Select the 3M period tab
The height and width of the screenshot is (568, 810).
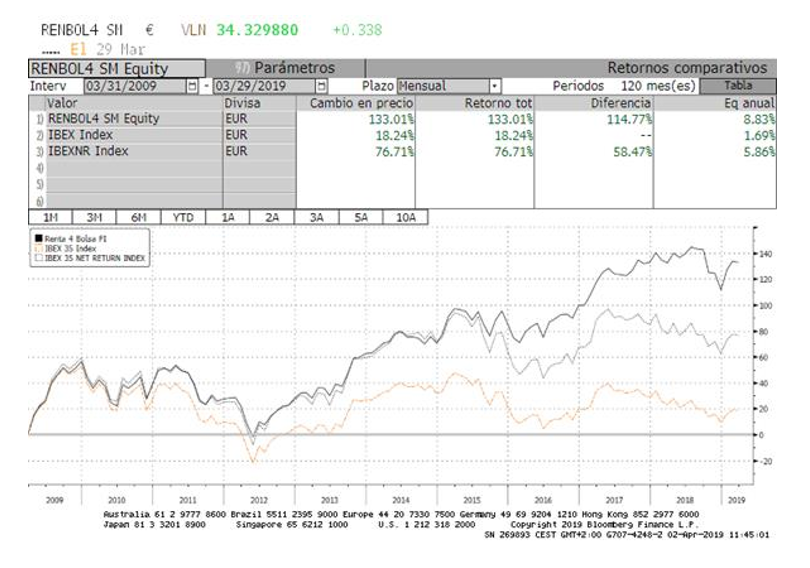coord(95,217)
